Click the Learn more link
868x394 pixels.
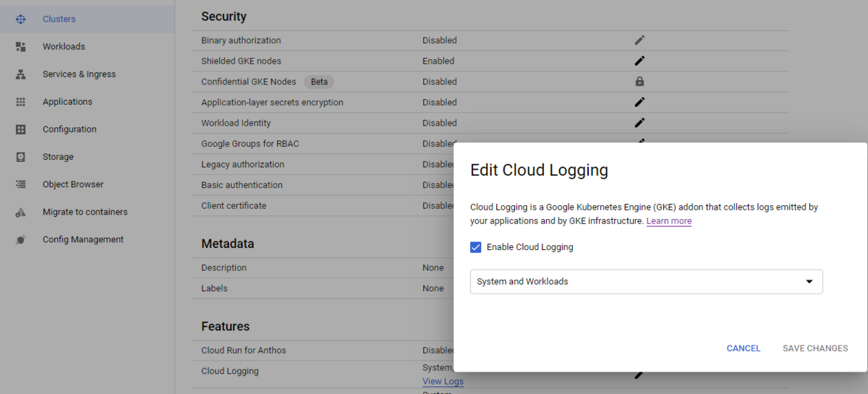pyautogui.click(x=669, y=221)
